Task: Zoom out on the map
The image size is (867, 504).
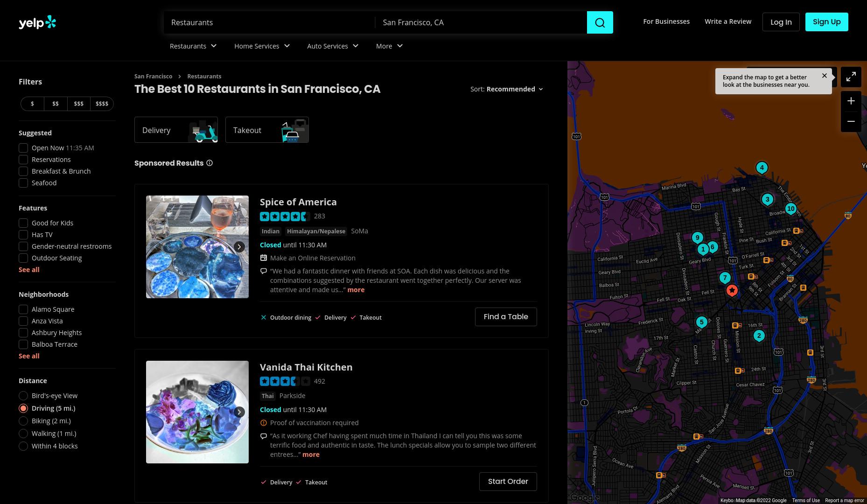Action: tap(851, 121)
